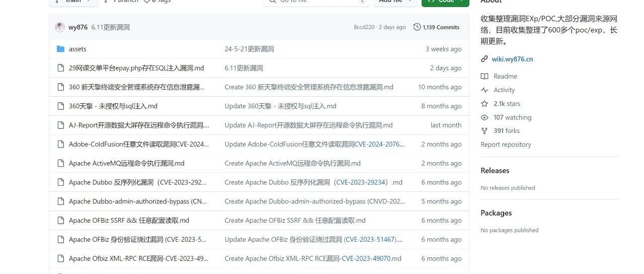Click the fork icon beside 391 forks
644x274 pixels.
pyautogui.click(x=485, y=131)
